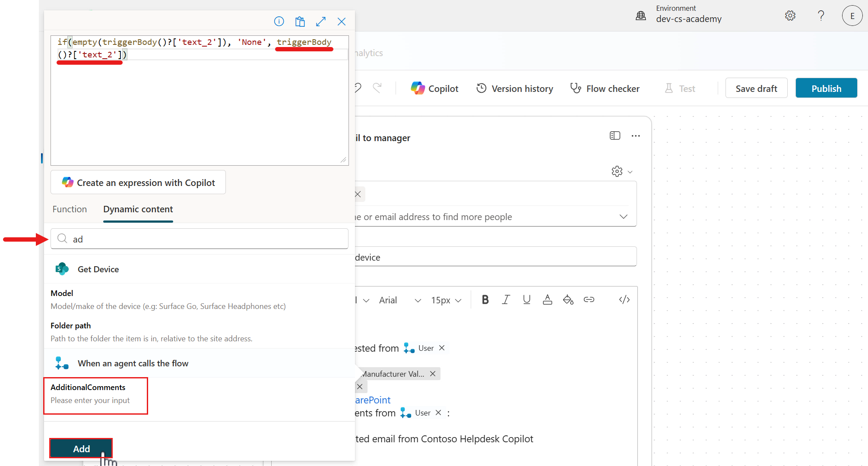Click the Publish button
The image size is (868, 466).
tap(826, 88)
